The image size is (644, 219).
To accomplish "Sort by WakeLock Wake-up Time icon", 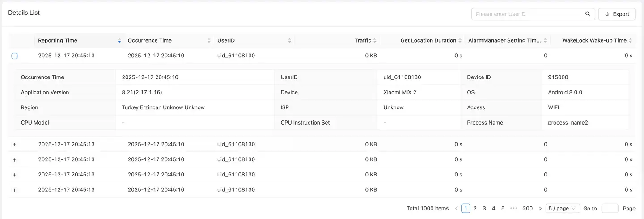I will point(630,41).
